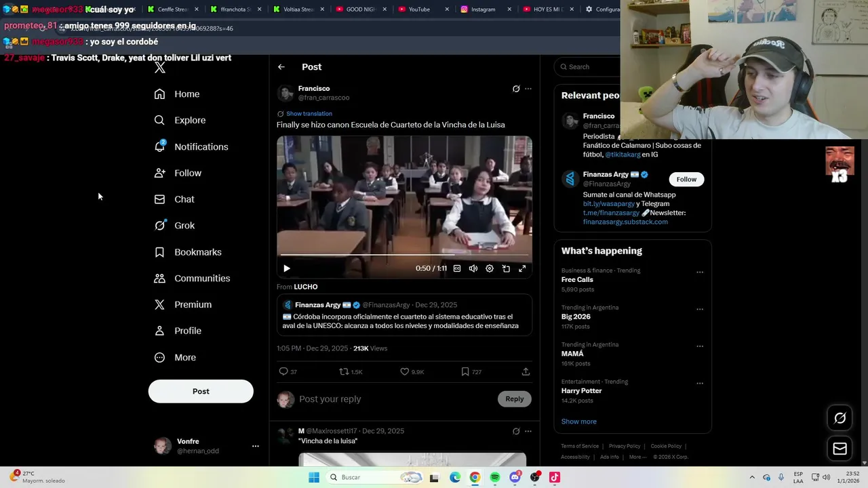The height and width of the screenshot is (488, 868).
Task: Open the Harry Potter trending topic
Action: [581, 391]
